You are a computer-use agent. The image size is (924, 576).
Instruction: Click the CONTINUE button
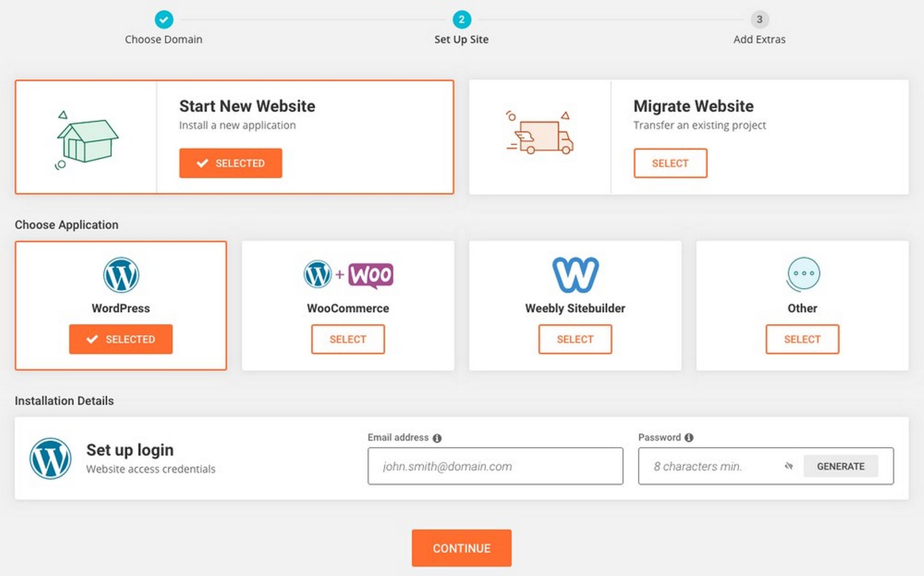coord(461,548)
